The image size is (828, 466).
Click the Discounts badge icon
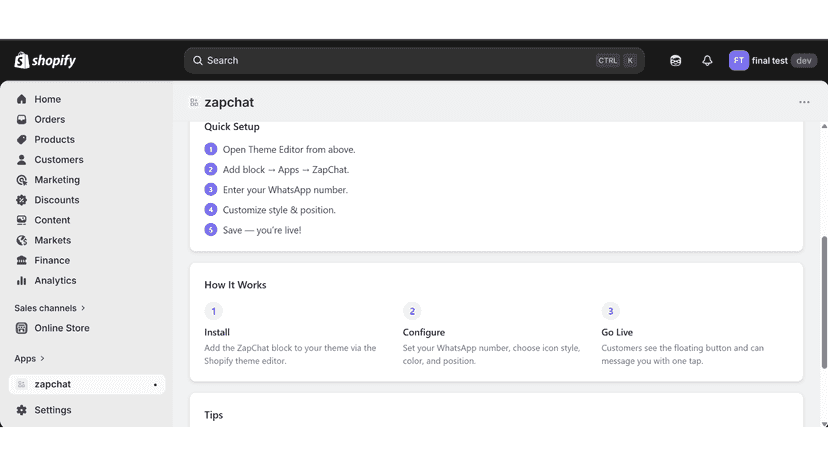(x=22, y=200)
